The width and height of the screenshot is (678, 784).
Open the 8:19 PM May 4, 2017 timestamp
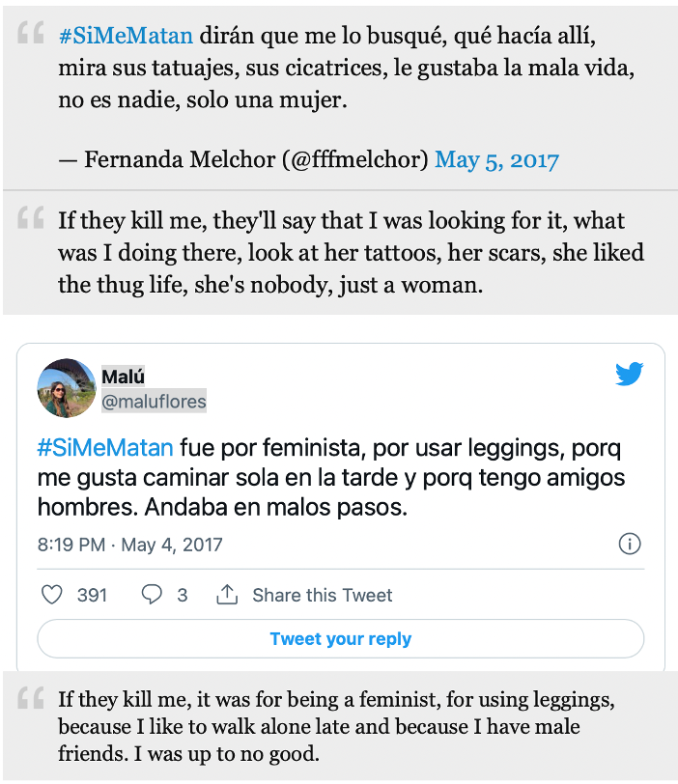pos(130,545)
